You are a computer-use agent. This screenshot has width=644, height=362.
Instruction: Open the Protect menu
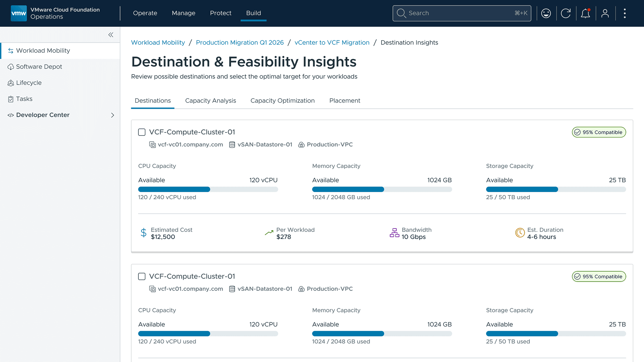(221, 13)
